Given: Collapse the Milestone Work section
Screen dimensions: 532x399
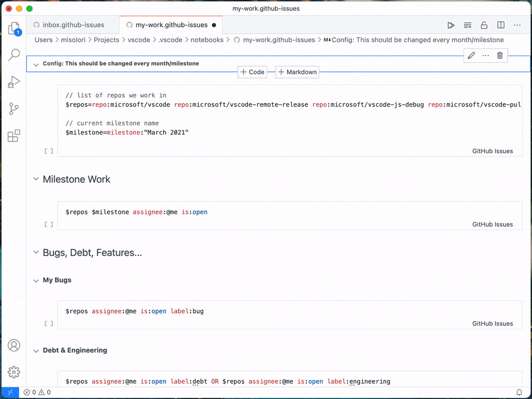Looking at the screenshot, I should click(36, 179).
